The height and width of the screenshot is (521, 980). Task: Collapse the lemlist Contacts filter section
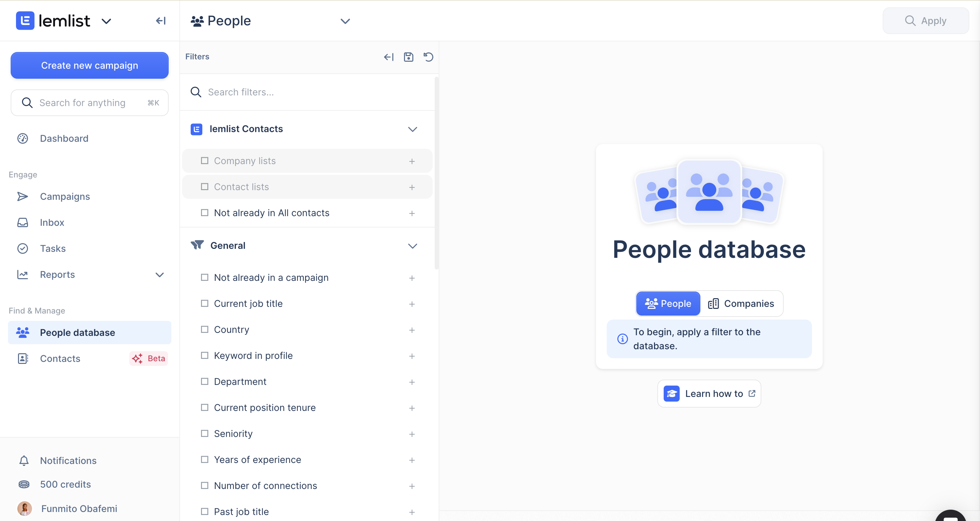click(413, 129)
